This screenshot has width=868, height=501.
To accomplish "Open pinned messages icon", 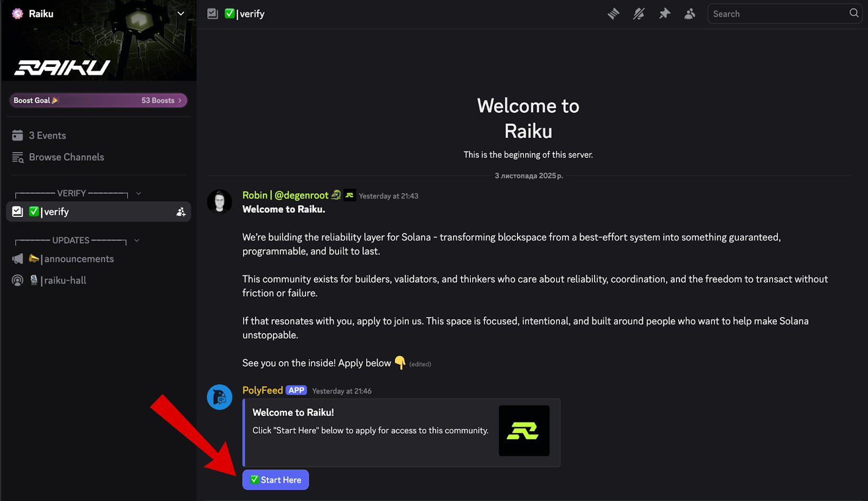I will 665,14.
